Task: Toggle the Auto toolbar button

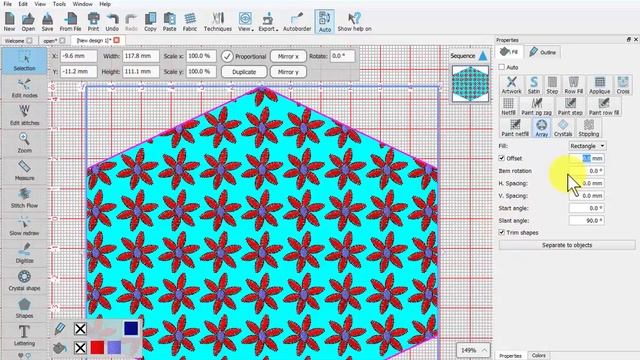Action: pos(324,22)
